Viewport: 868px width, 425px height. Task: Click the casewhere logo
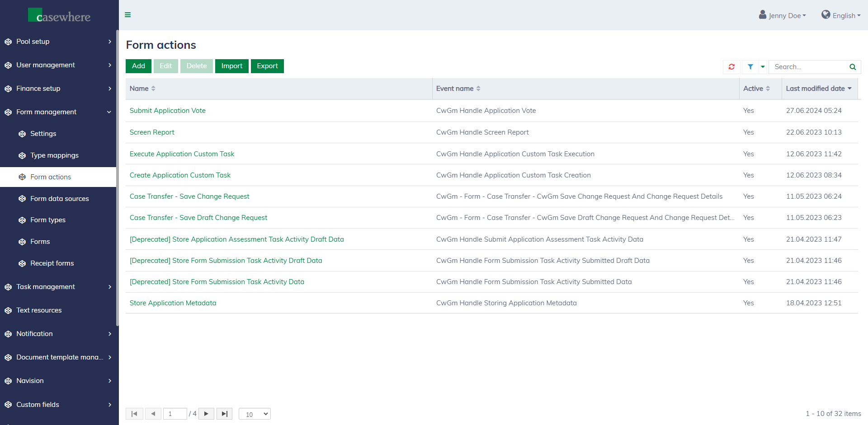(59, 16)
